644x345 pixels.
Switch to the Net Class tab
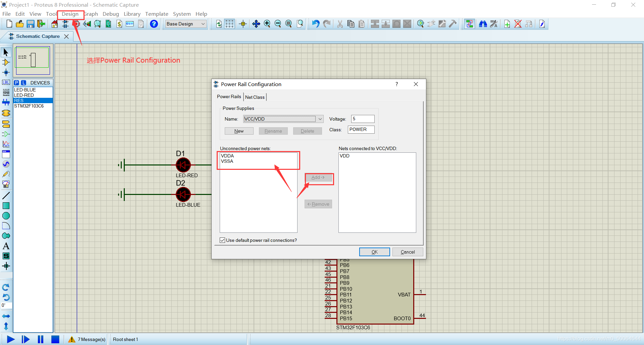[255, 97]
